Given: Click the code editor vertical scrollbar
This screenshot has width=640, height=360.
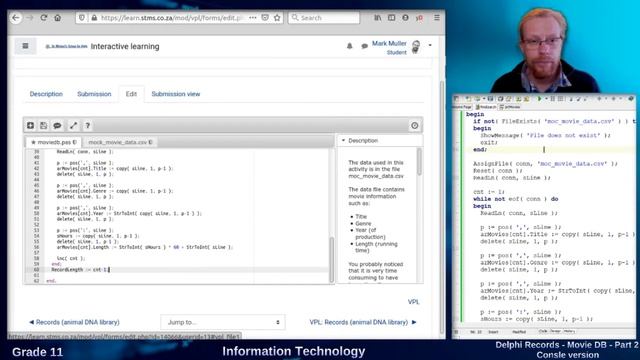Looking at the screenshot, I should [x=331, y=259].
